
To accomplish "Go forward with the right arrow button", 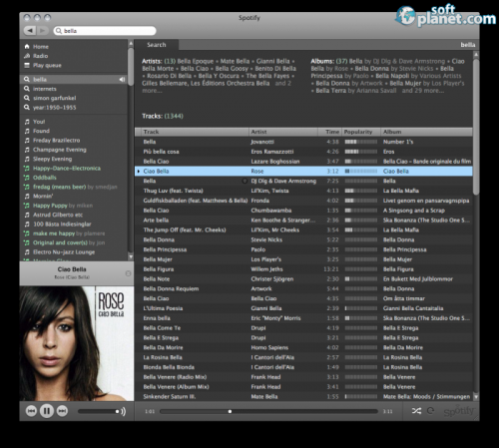I will point(42,31).
